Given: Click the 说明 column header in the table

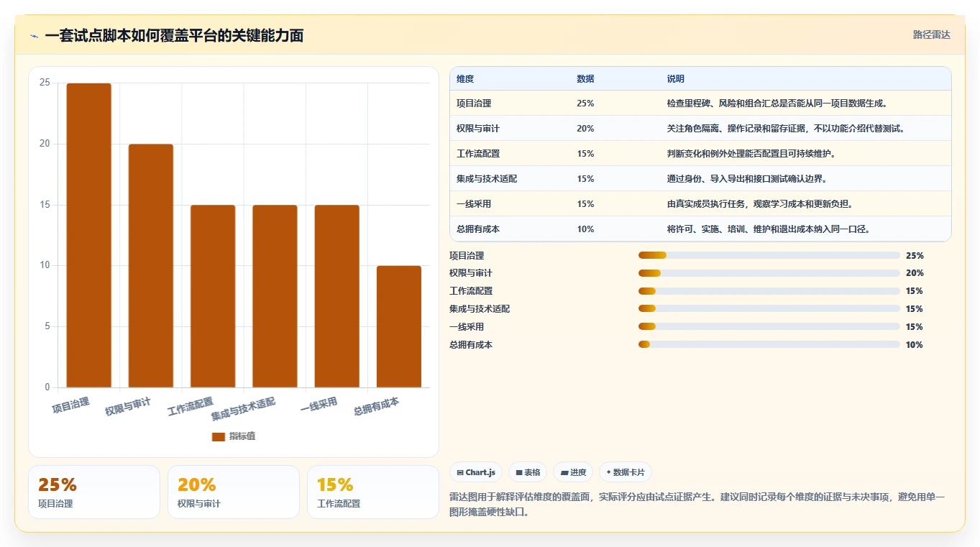Looking at the screenshot, I should coord(676,79).
